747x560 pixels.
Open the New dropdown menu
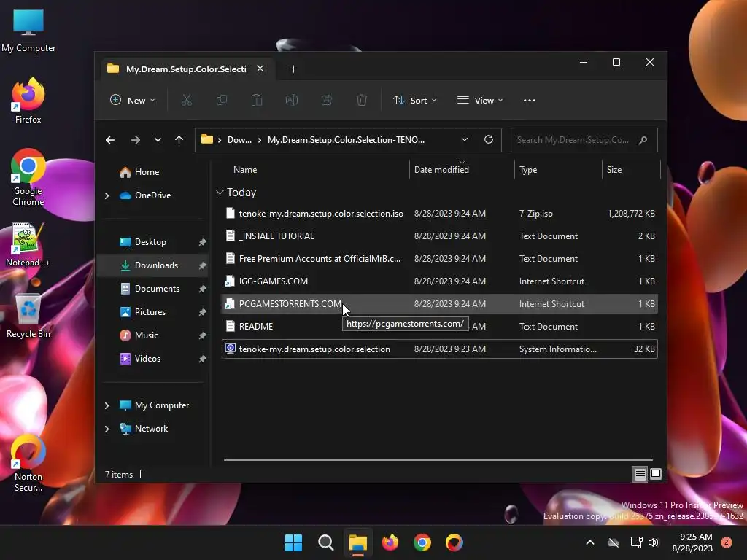(133, 100)
